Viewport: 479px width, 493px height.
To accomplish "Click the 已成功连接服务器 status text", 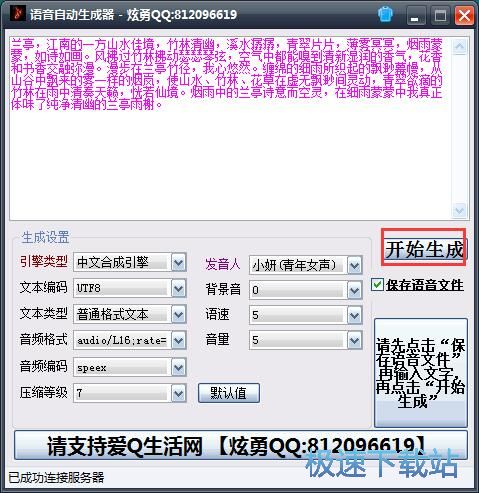I will click(x=56, y=478).
